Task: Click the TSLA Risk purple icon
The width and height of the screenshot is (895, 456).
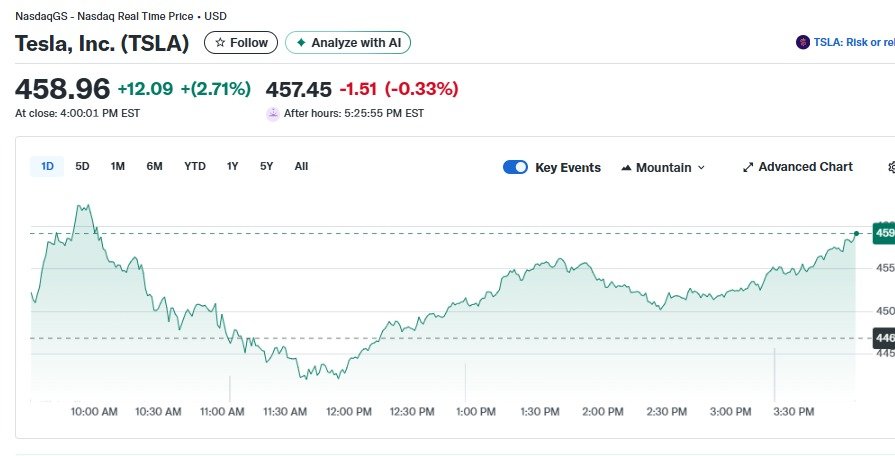Action: pos(802,42)
